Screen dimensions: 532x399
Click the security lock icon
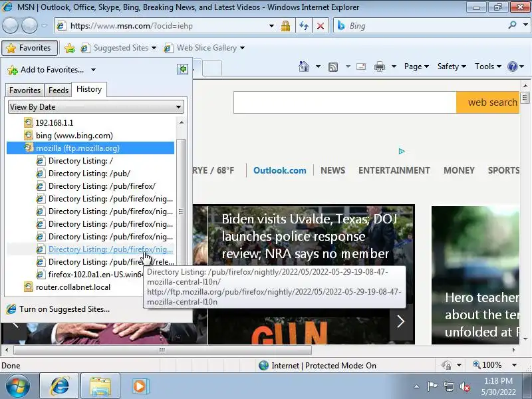[285, 26]
